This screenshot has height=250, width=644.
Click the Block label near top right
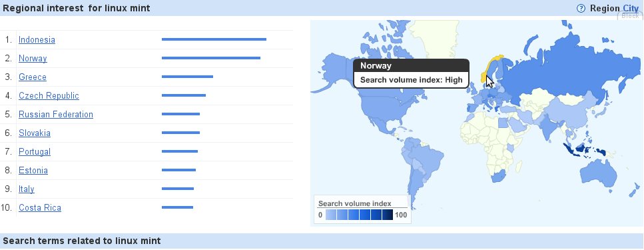point(630,16)
